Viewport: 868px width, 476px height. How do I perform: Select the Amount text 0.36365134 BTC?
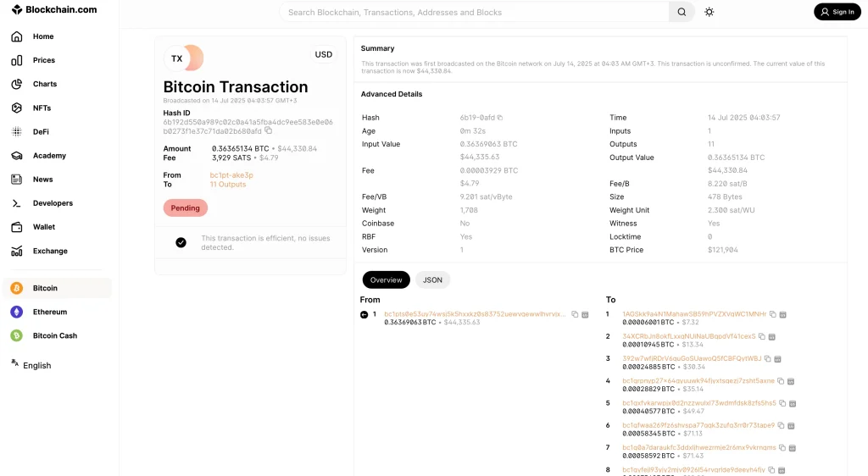point(240,149)
